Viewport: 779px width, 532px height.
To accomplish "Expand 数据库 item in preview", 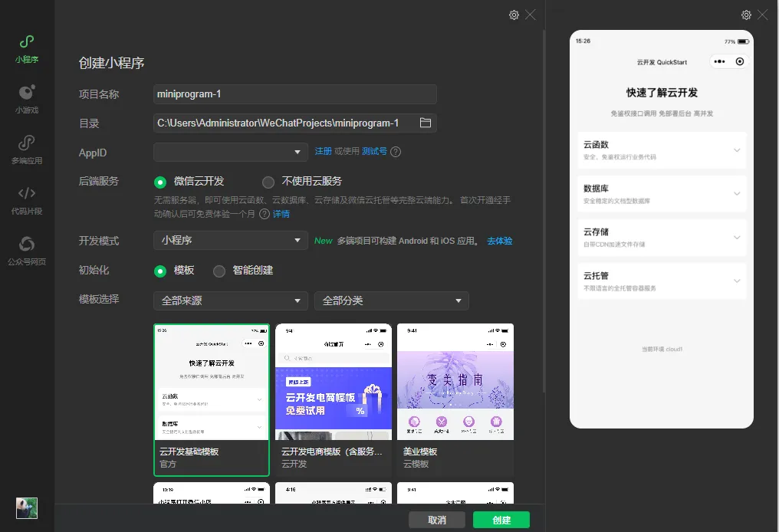I will pyautogui.click(x=662, y=194).
